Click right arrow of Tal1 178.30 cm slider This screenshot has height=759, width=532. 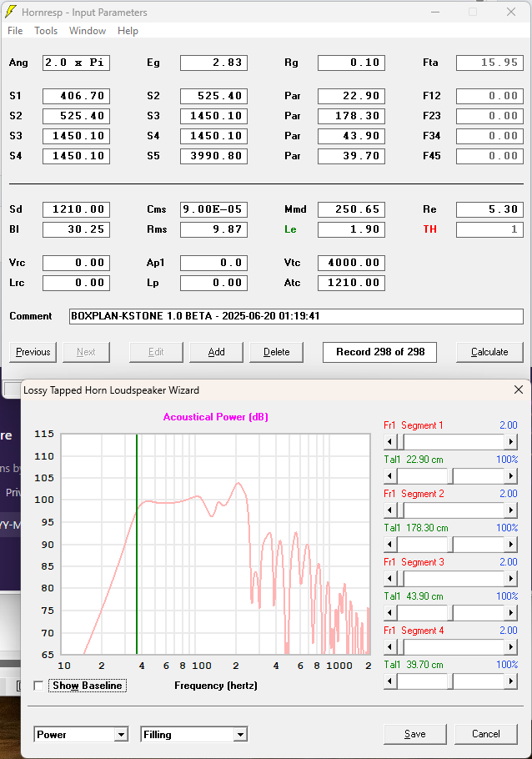pos(510,544)
